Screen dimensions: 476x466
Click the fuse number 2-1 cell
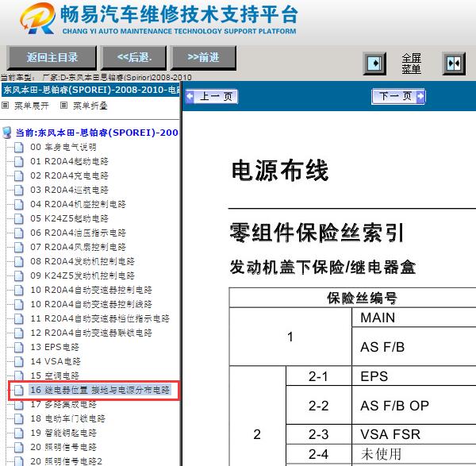pyautogui.click(x=318, y=376)
